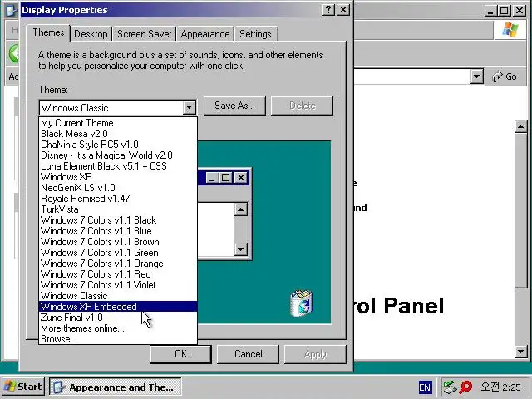Close the Display Properties dialog
The height and width of the screenshot is (399, 532).
tap(343, 9)
